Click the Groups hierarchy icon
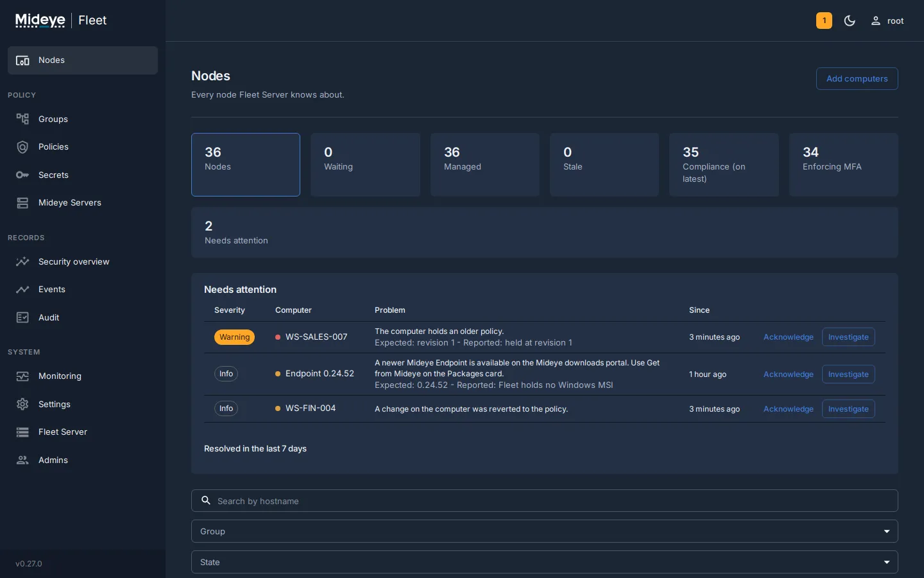 coord(22,119)
